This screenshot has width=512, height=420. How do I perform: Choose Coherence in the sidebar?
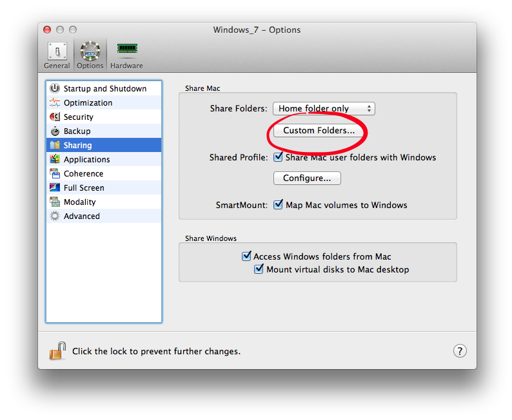(104, 173)
